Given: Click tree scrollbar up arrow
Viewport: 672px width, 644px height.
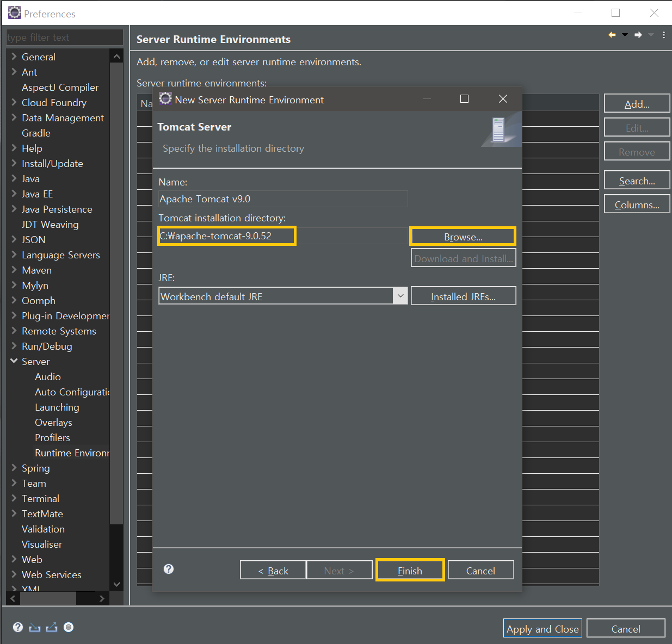Looking at the screenshot, I should (x=116, y=56).
